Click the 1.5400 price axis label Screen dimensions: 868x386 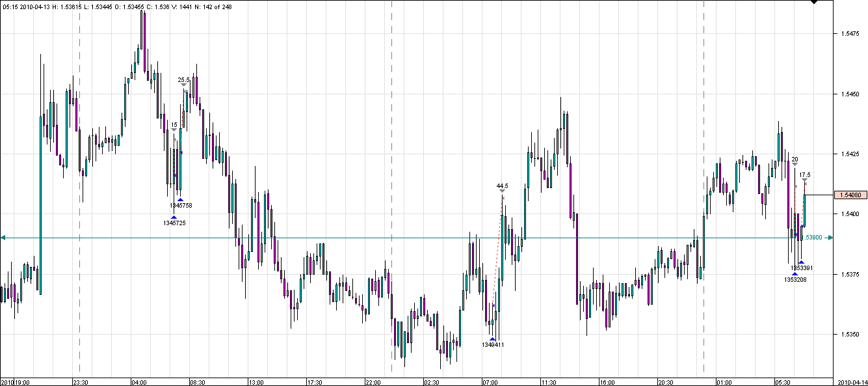[x=849, y=214]
